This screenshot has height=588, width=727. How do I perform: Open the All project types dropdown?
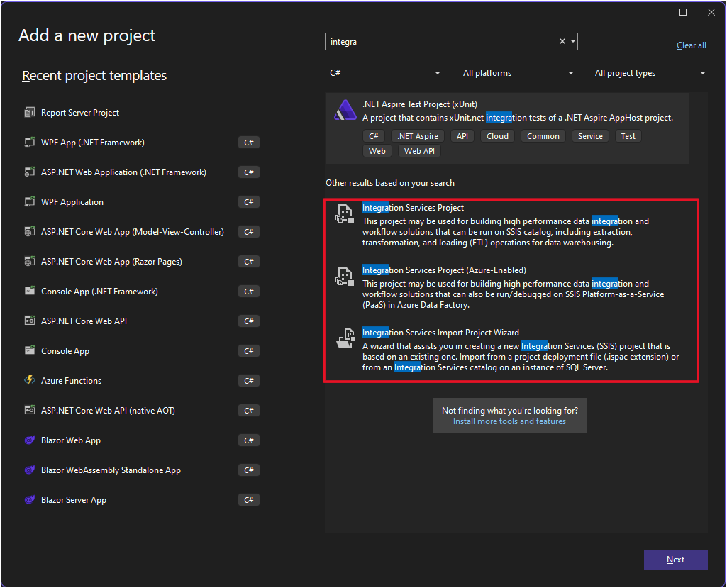click(x=650, y=73)
